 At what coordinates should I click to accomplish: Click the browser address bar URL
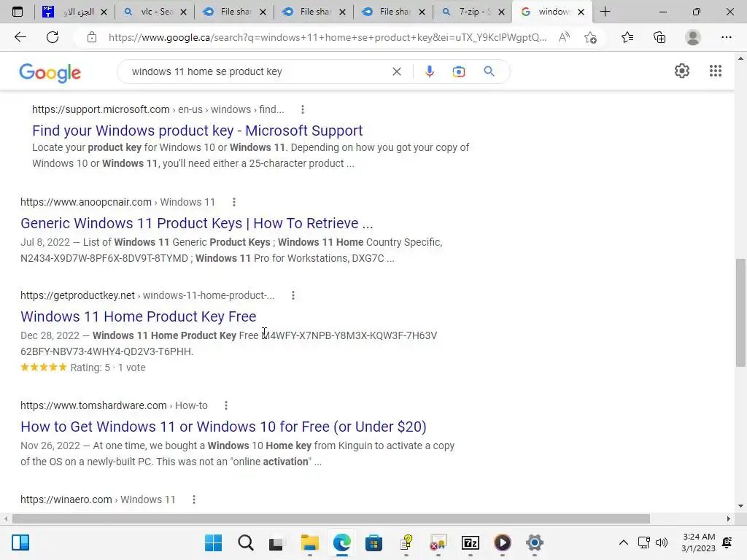tap(328, 38)
